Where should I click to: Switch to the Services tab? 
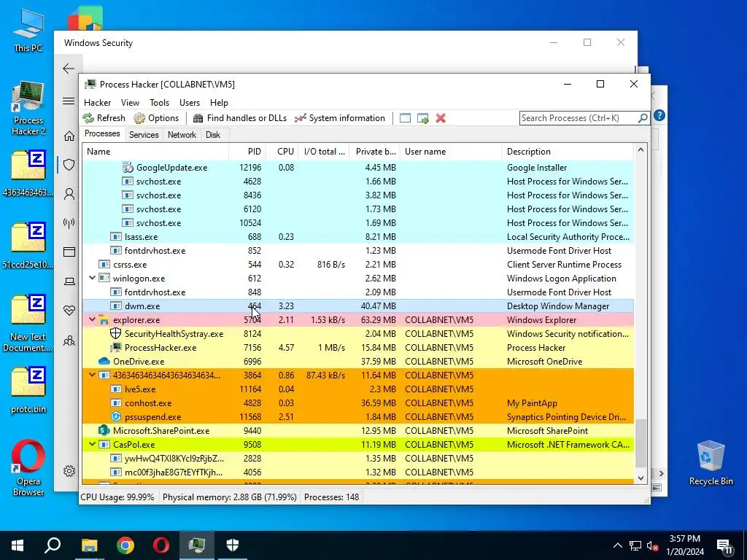pyautogui.click(x=144, y=135)
